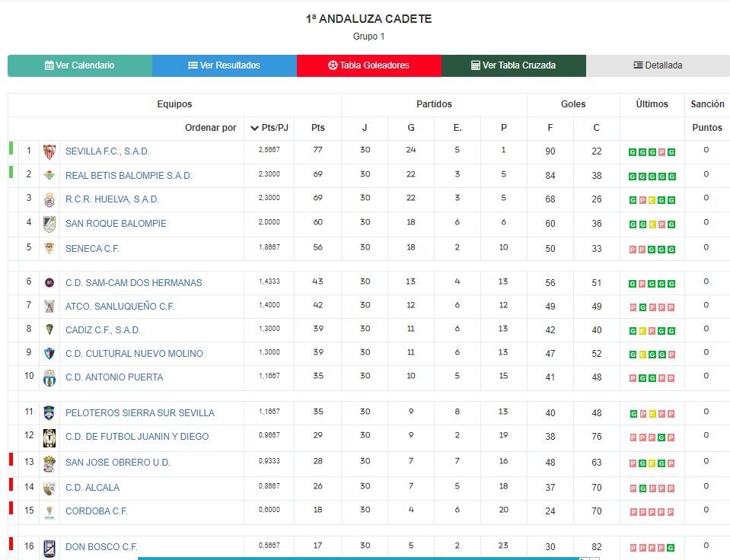Click the Juanin y Diego crest
This screenshot has width=730, height=560.
tap(49, 438)
